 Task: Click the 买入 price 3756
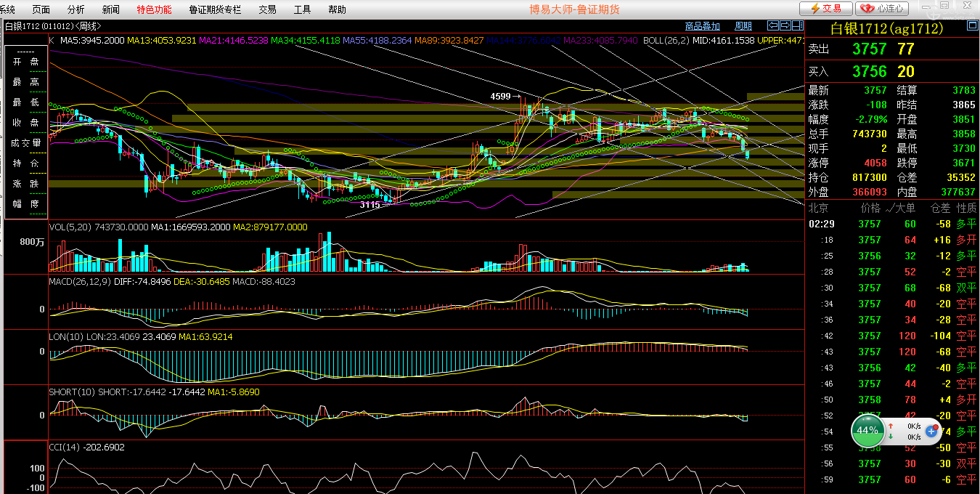click(x=870, y=71)
